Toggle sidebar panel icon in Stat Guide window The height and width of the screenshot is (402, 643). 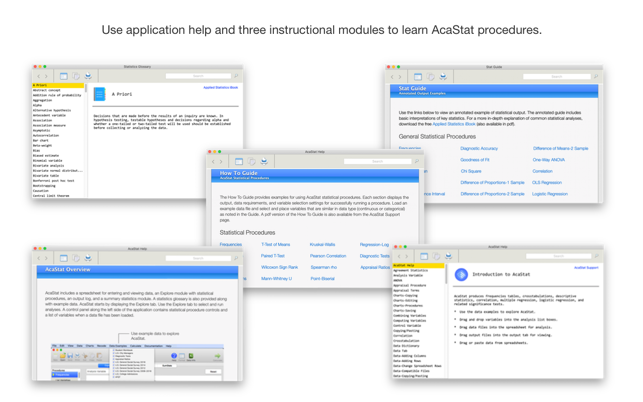pos(418,77)
